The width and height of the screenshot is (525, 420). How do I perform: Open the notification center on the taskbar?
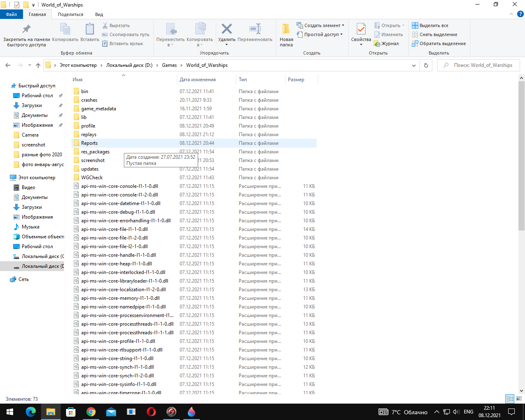pyautogui.click(x=511, y=412)
